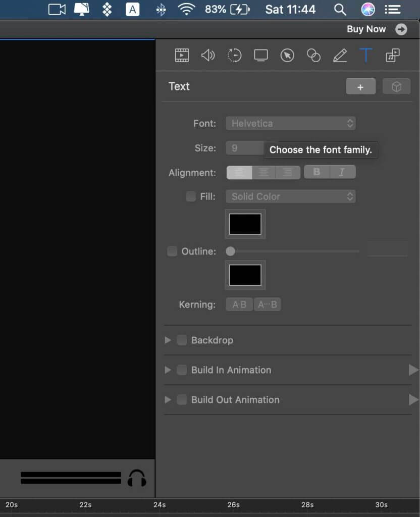The width and height of the screenshot is (420, 517).
Task: Open the Audio properties speaker icon
Action: (x=208, y=56)
